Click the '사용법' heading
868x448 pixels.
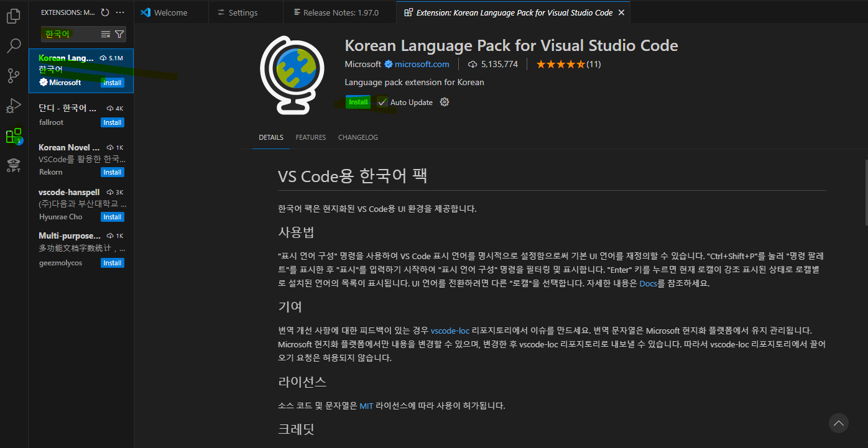click(296, 232)
